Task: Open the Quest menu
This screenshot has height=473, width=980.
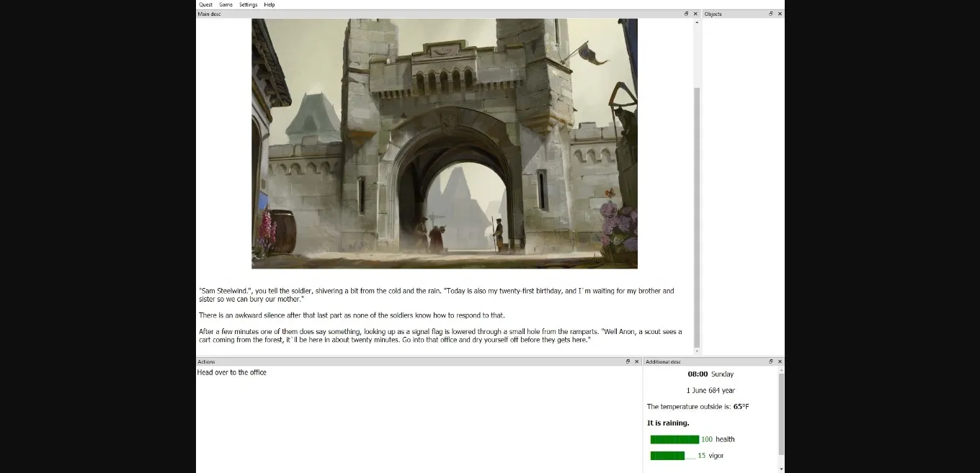Action: pos(205,4)
